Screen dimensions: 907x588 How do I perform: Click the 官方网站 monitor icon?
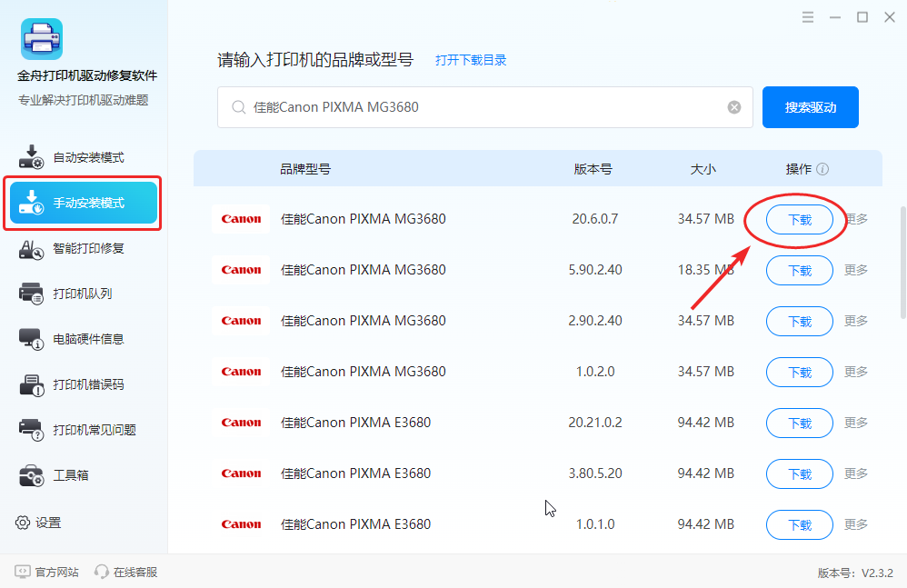click(23, 572)
